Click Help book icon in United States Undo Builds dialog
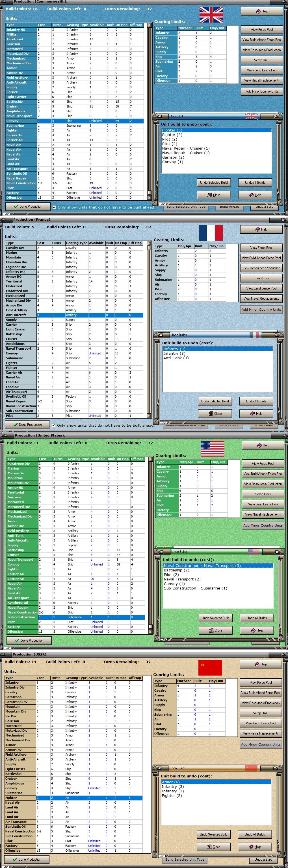Viewport: 288px width, 868px height. coord(253,630)
